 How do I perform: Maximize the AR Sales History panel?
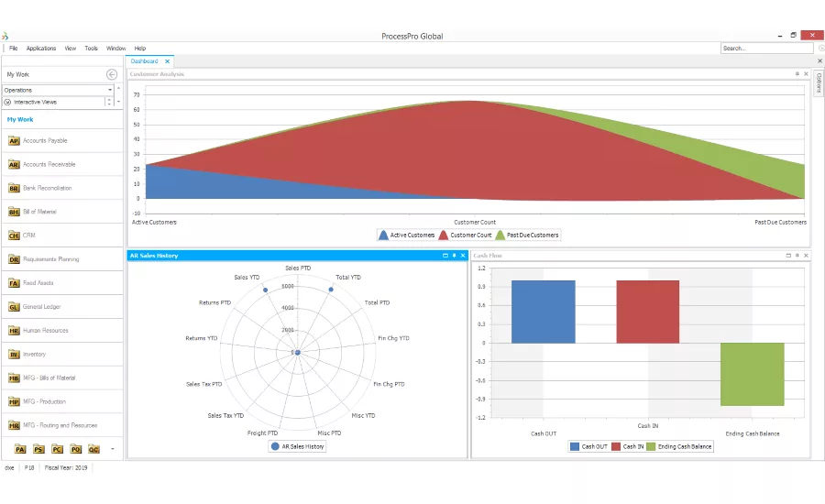click(445, 256)
